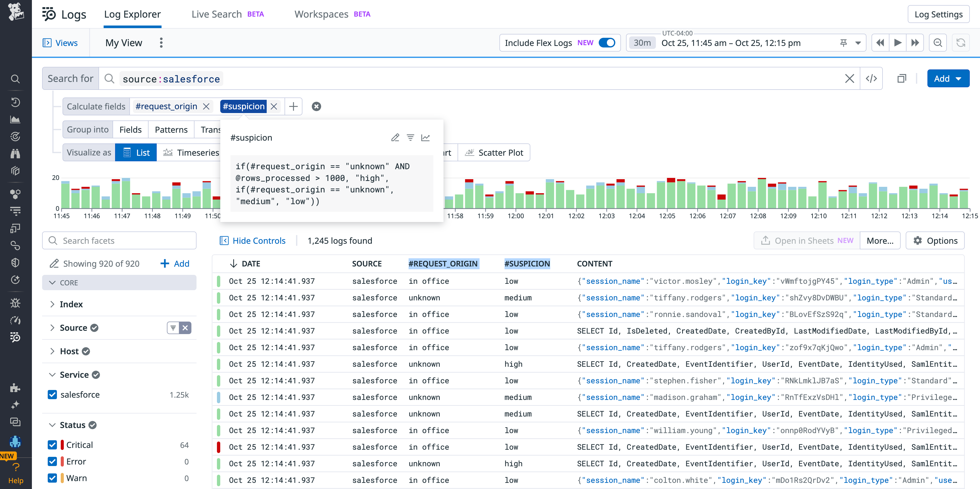
Task: Open Log Settings
Action: (x=938, y=14)
